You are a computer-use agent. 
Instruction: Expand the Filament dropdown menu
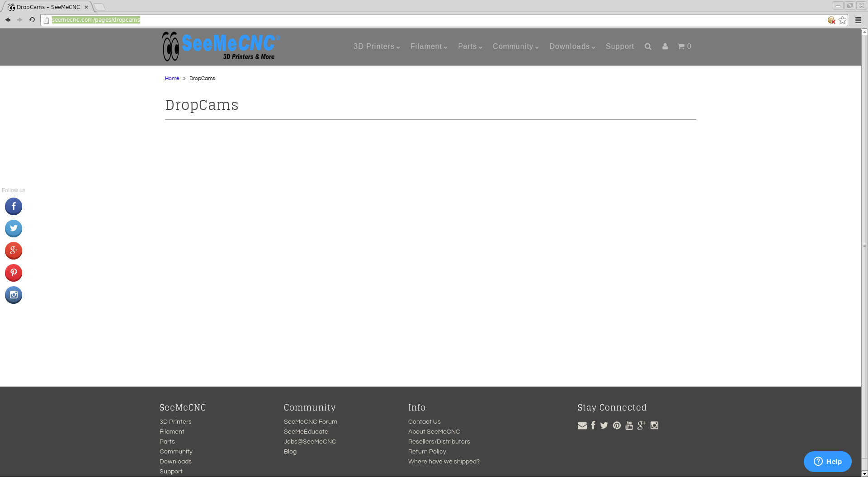(x=429, y=47)
